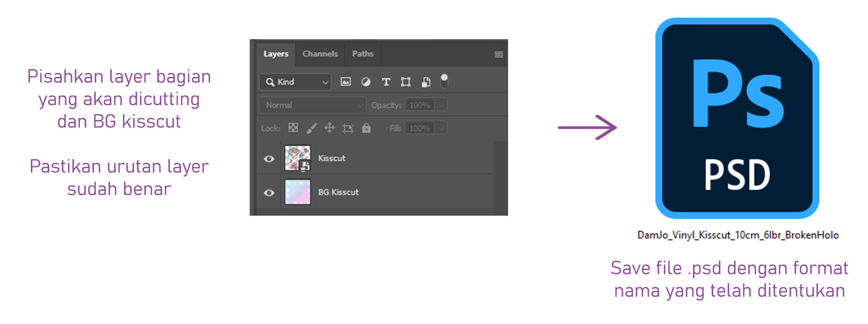Open the Layers panel hamburger menu
This screenshot has height=324, width=868.
(499, 55)
